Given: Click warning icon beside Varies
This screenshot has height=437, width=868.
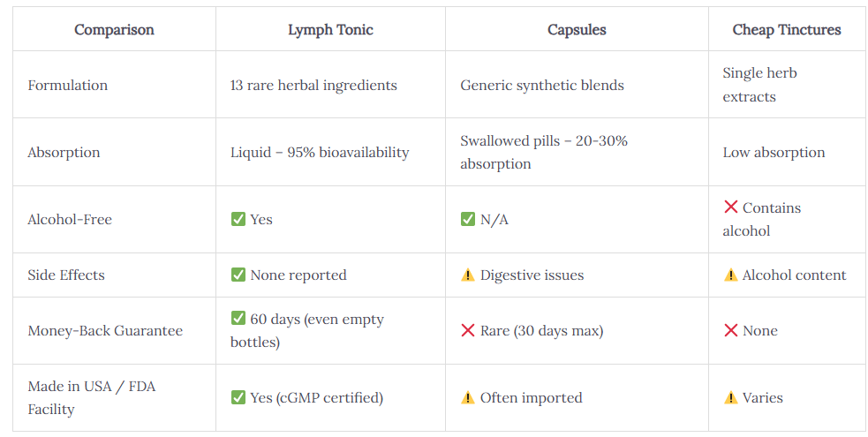Looking at the screenshot, I should click(x=731, y=397).
